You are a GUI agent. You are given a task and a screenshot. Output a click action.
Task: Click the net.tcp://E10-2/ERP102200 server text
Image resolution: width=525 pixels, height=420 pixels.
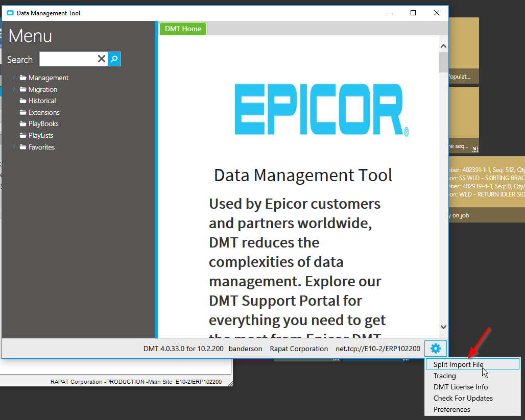378,349
